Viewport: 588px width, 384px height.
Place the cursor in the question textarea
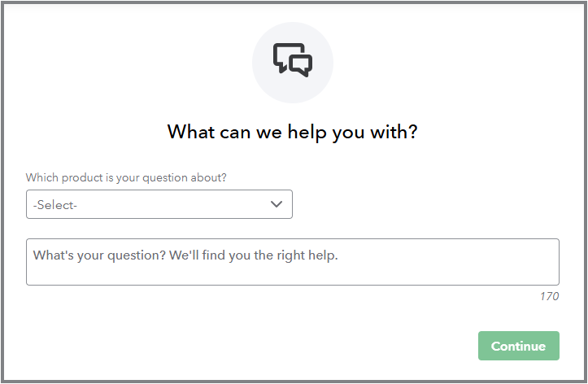tap(292, 262)
